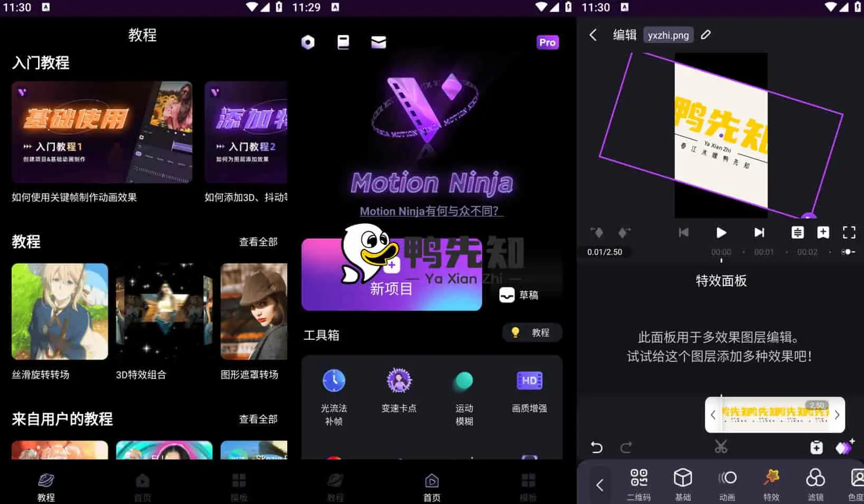
Task: Open the 特效 effects tool
Action: [772, 485]
